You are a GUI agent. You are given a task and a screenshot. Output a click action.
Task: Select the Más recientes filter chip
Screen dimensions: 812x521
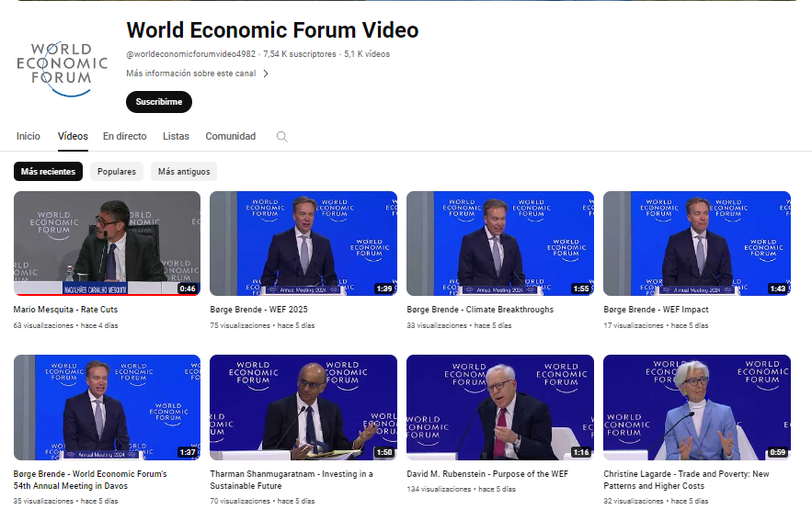(x=48, y=171)
